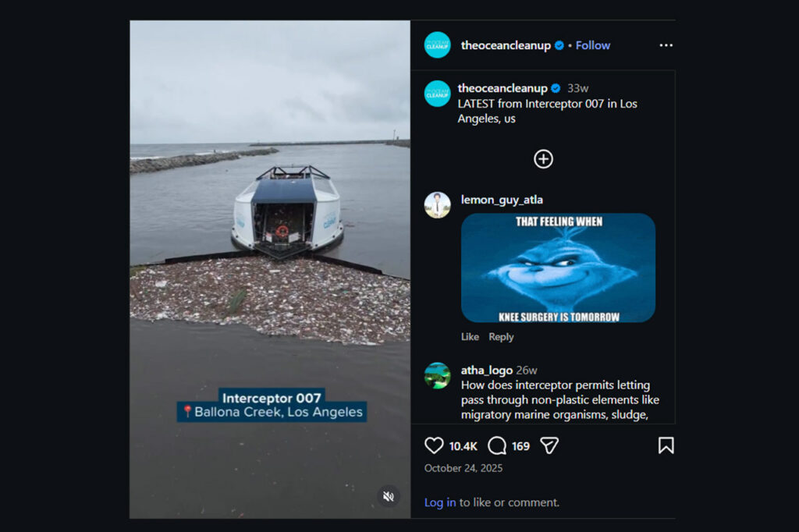
Task: Unmute the video with the speaker icon
Action: (x=389, y=496)
